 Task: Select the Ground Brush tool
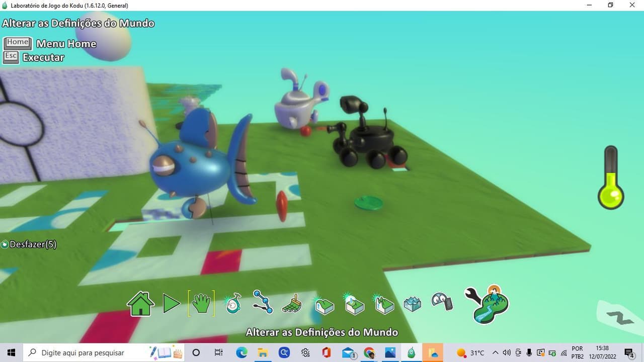[292, 304]
